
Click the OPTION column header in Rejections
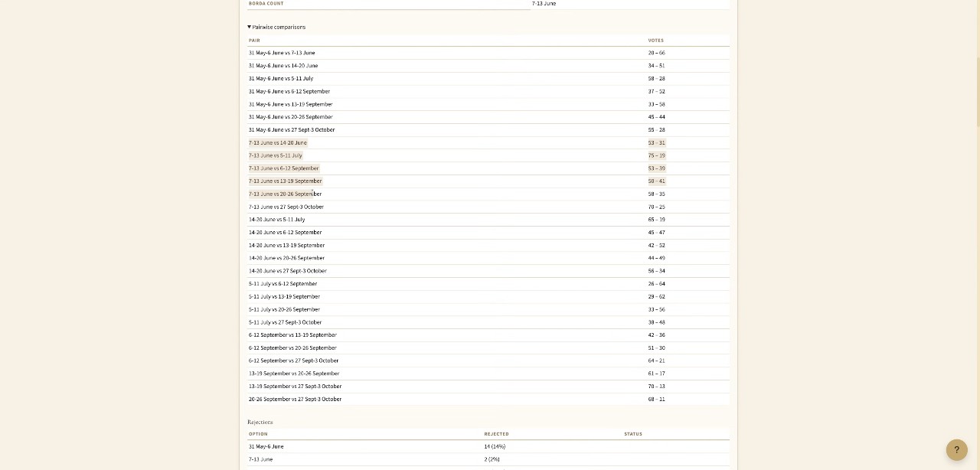point(258,434)
